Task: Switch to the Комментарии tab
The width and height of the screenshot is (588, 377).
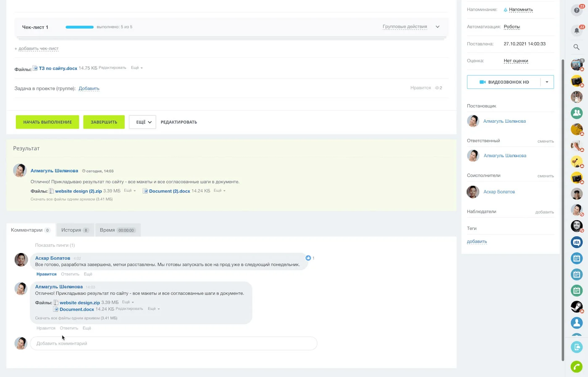Action: (x=31, y=230)
